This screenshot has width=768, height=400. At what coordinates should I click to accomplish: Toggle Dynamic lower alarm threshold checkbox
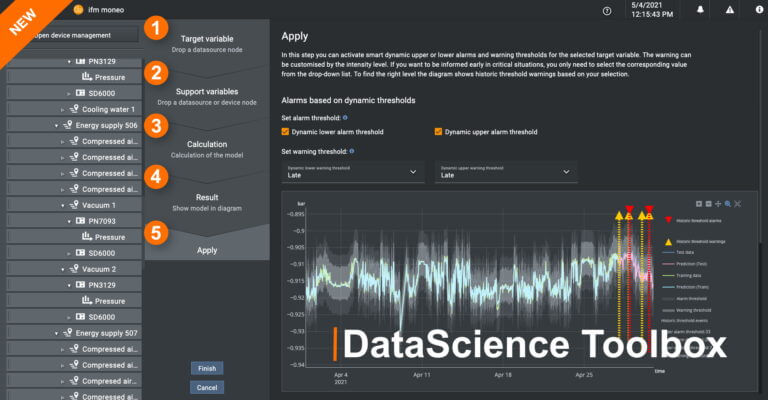(286, 131)
